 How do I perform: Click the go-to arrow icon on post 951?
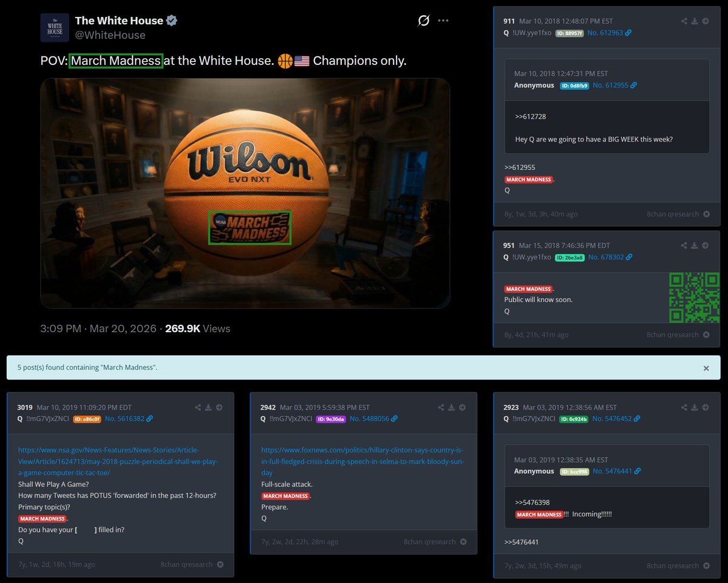[706, 245]
